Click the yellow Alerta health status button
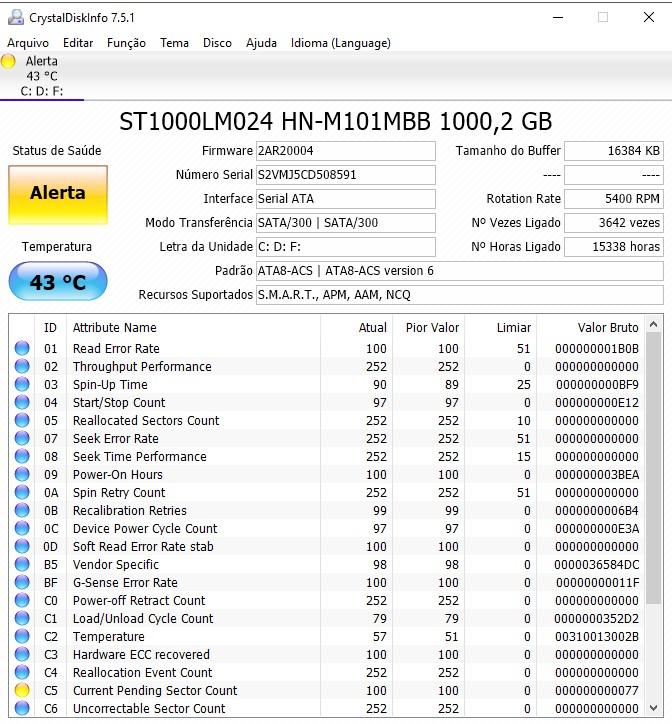This screenshot has height=724, width=672. point(58,195)
